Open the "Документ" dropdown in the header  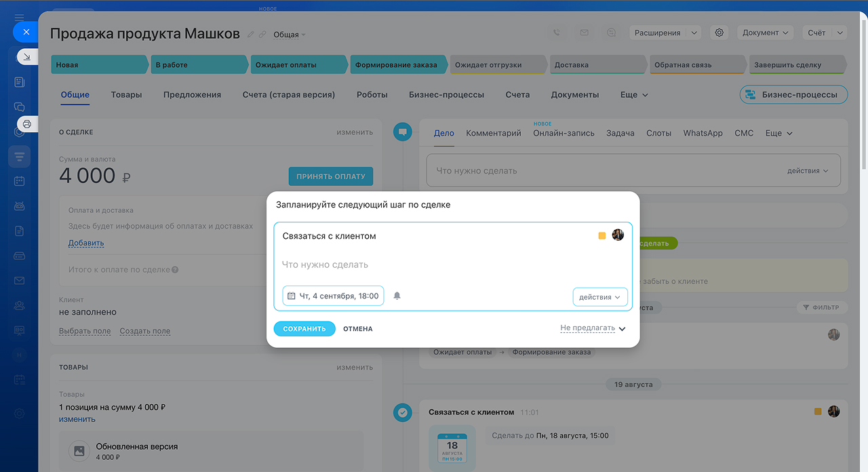click(765, 33)
